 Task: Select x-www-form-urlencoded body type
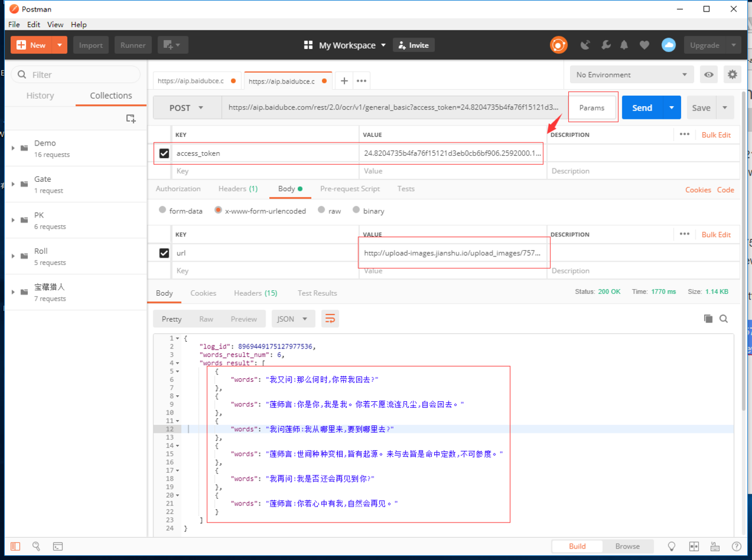(x=218, y=210)
